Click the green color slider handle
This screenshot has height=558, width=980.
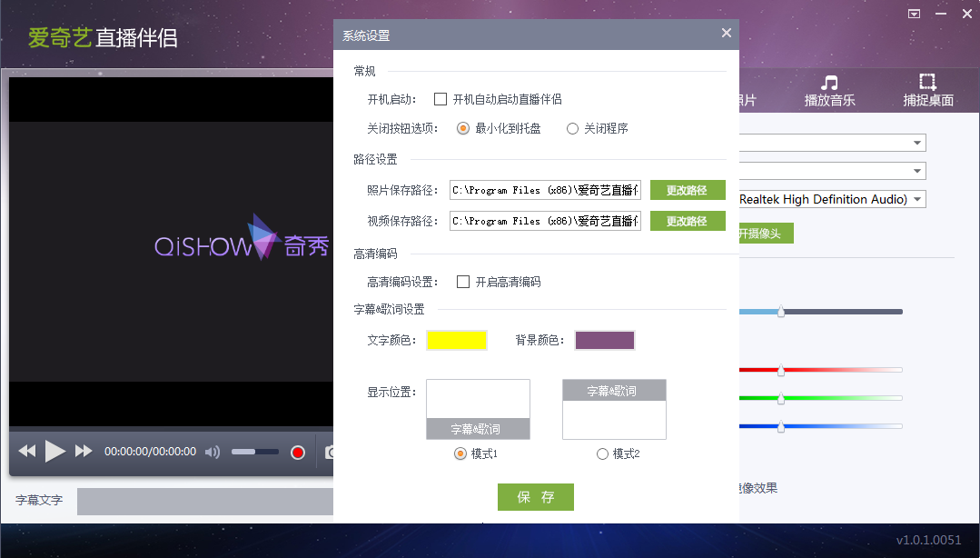point(780,398)
